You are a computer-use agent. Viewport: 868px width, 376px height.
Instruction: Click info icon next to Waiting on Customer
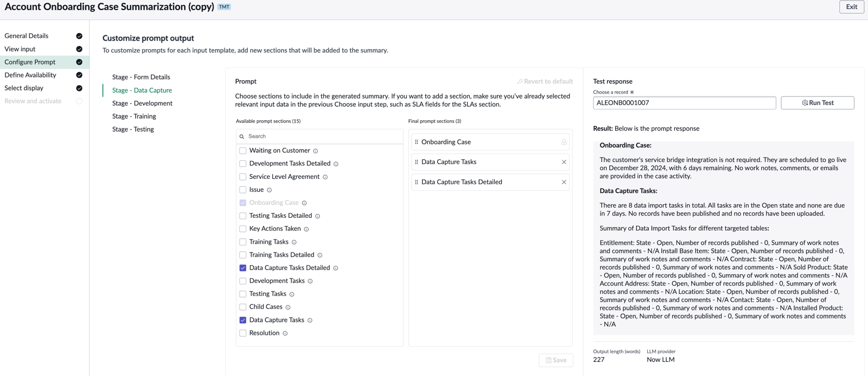click(x=315, y=151)
